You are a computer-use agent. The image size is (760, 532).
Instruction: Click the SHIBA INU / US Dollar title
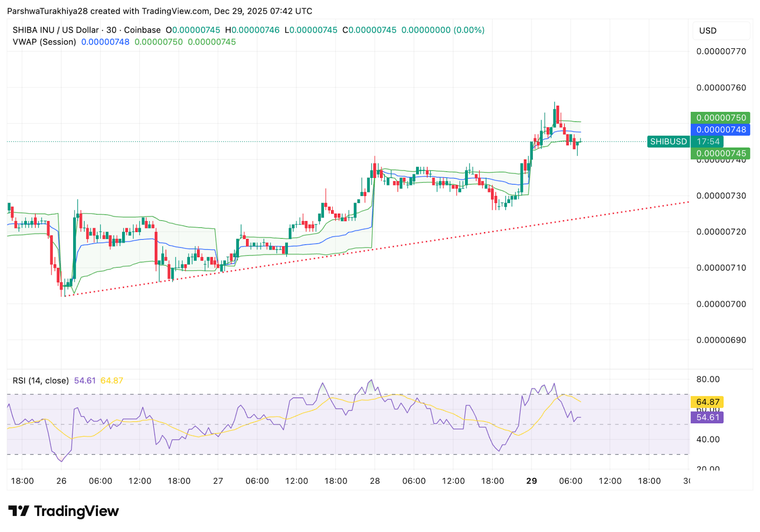pyautogui.click(x=56, y=30)
